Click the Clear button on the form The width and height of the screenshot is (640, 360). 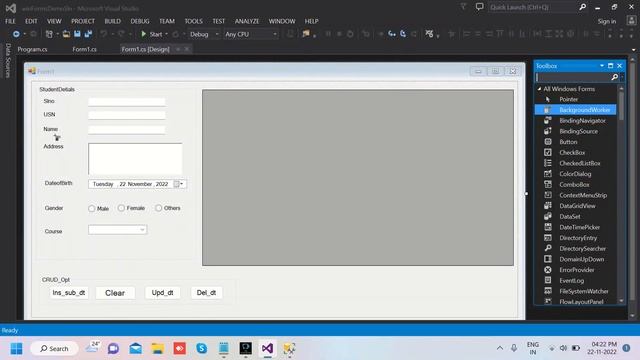[115, 293]
